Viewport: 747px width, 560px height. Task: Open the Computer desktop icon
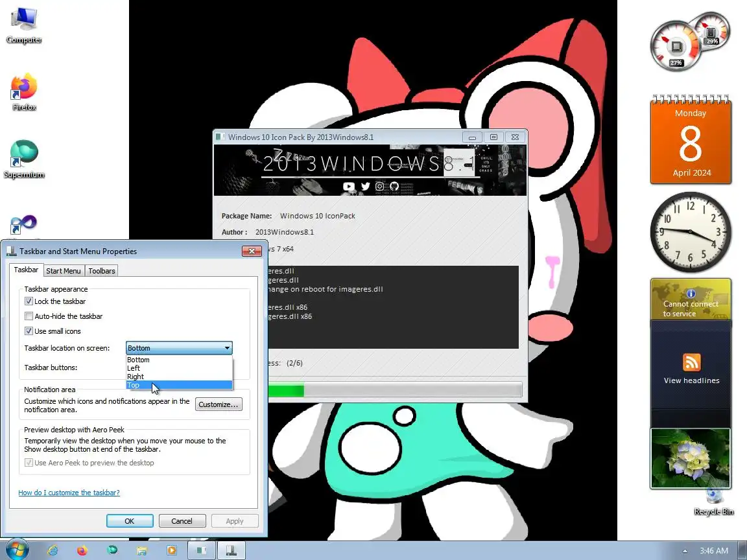(x=24, y=25)
